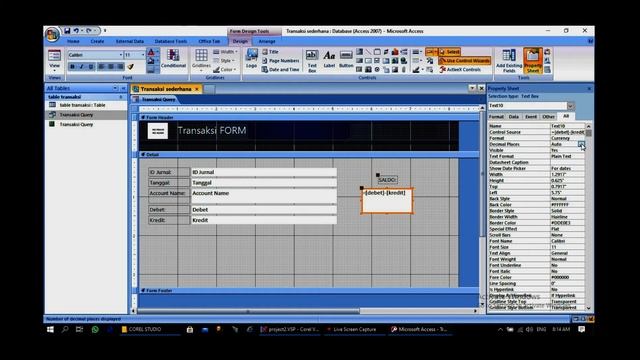Image resolution: width=640 pixels, height=360 pixels.
Task: Click the Office button orb
Action: tap(52, 35)
